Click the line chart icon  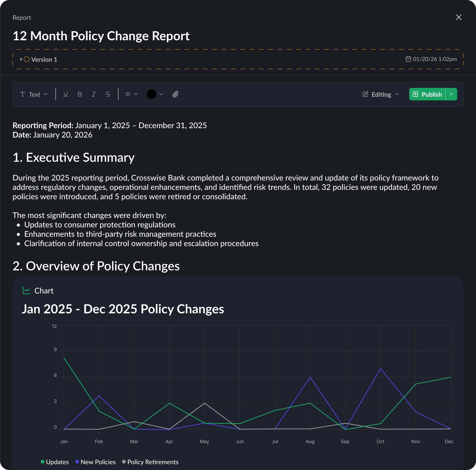pyautogui.click(x=26, y=290)
